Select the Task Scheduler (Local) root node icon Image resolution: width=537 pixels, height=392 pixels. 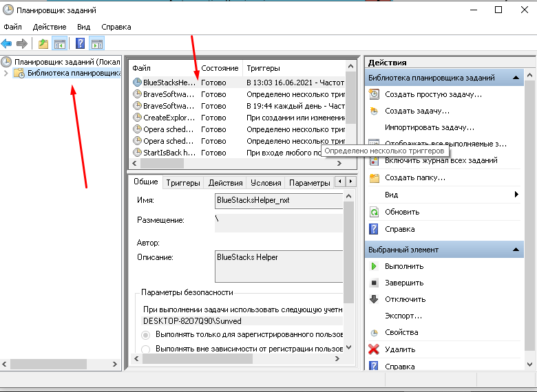tap(6, 62)
